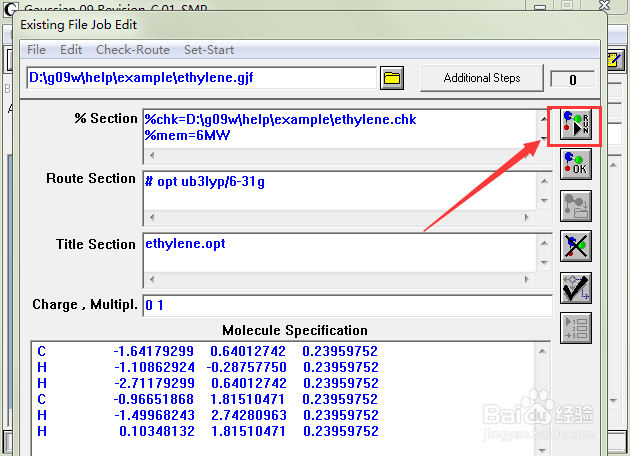Click the %chk ethylene.chk line
630x456 pixels.
(280, 119)
